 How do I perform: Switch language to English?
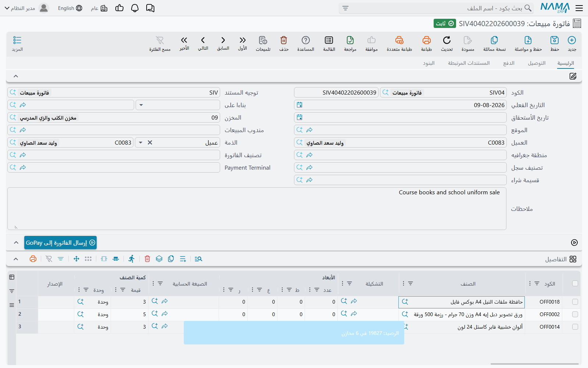tap(70, 8)
